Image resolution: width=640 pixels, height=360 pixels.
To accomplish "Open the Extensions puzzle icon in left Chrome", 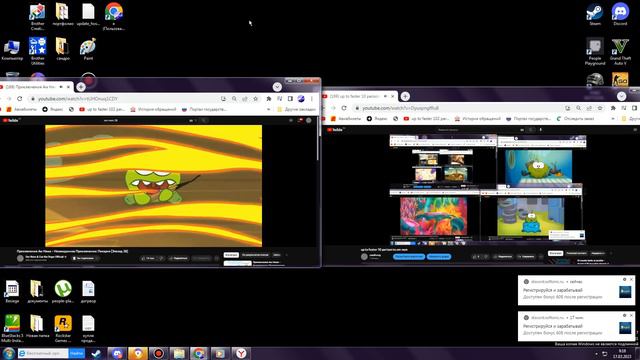I will tap(269, 99).
